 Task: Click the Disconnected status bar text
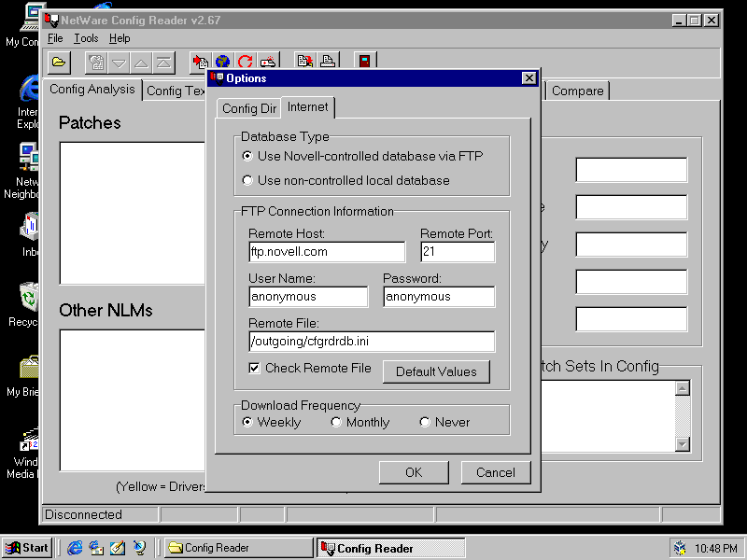tap(83, 515)
